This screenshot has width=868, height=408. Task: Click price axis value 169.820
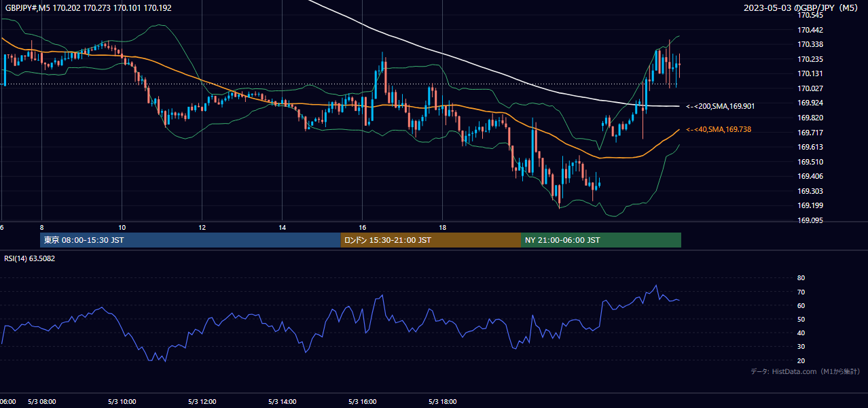(810, 118)
